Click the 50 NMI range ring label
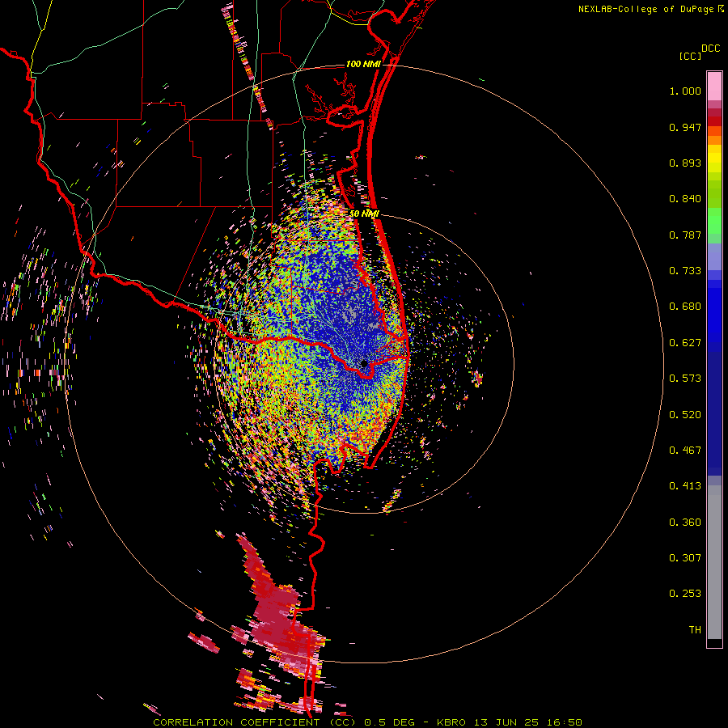This screenshot has width=728, height=728. (364, 214)
